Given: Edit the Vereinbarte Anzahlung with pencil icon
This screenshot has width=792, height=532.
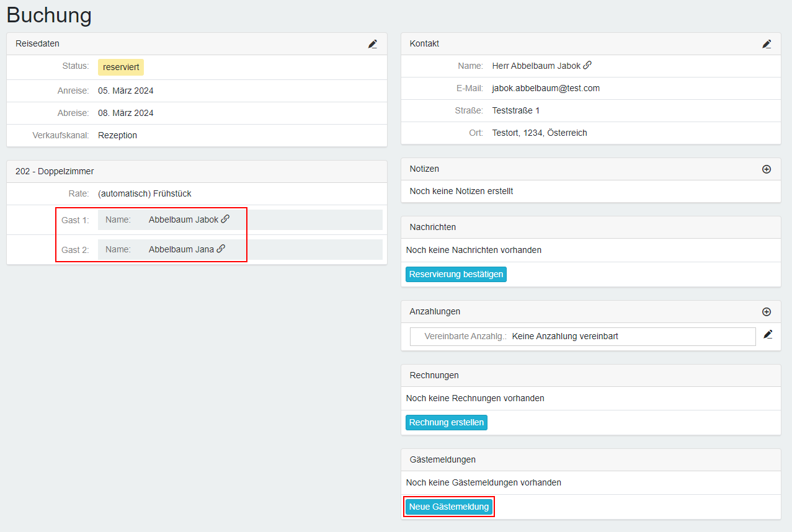Looking at the screenshot, I should click(768, 334).
